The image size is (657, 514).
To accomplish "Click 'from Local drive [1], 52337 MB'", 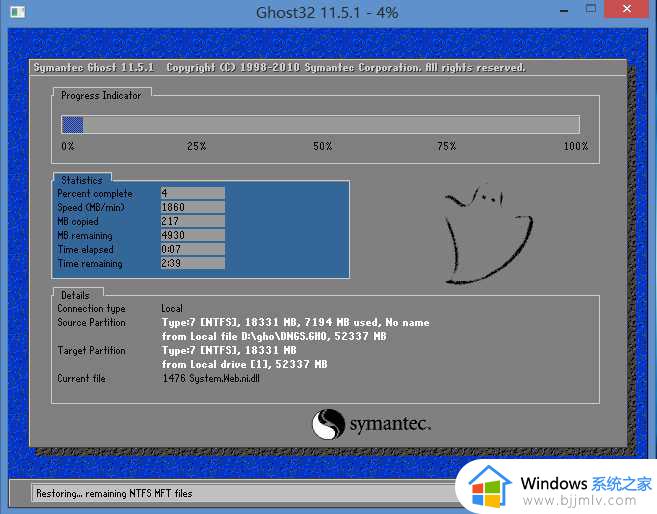I will 245,364.
